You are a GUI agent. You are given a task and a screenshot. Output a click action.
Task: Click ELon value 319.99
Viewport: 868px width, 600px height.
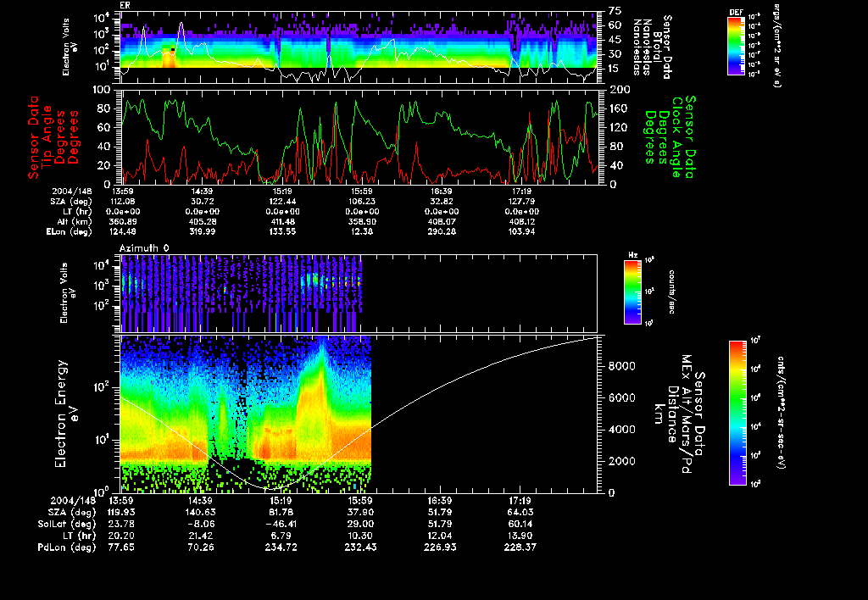[202, 231]
